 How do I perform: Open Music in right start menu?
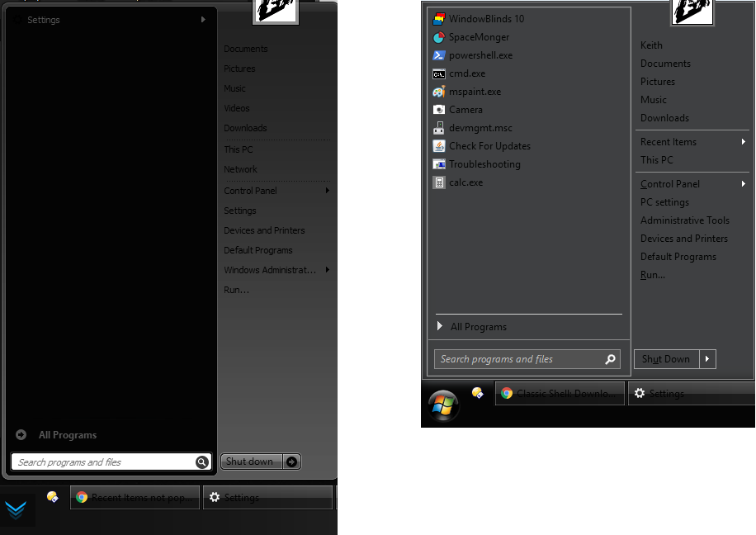(x=654, y=100)
